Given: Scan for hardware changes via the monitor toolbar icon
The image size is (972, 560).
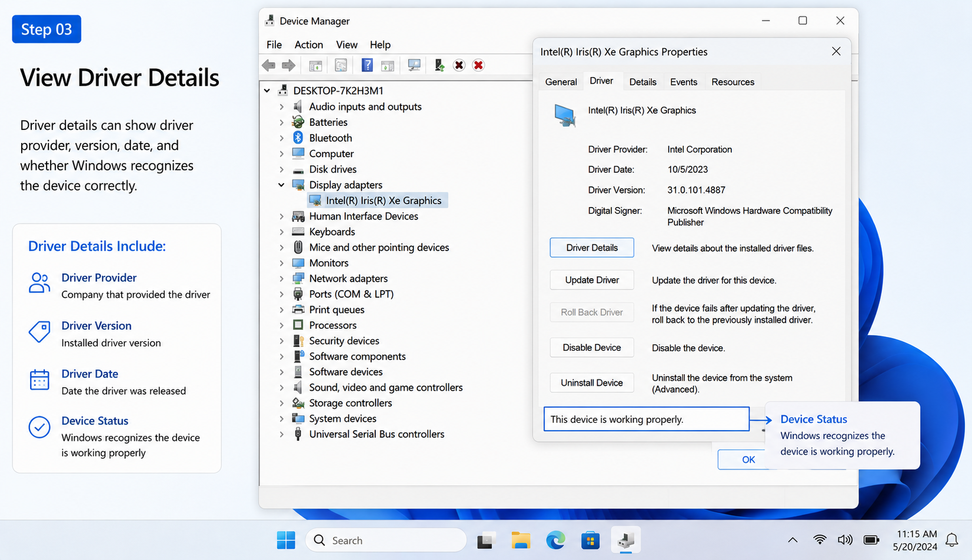Looking at the screenshot, I should (414, 65).
